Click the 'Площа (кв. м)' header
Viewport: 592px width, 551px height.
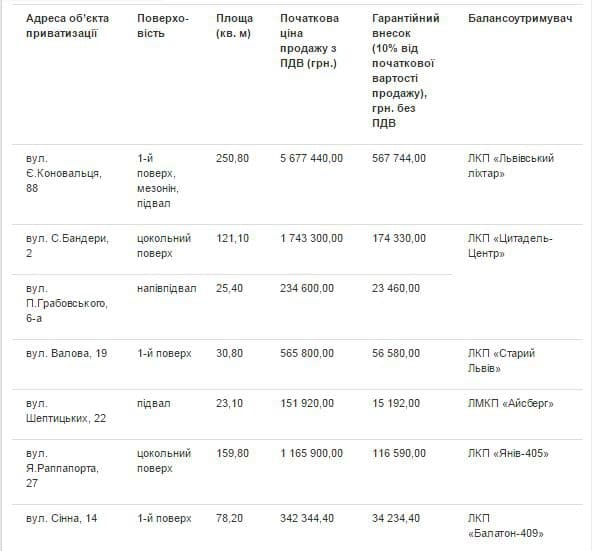click(234, 26)
